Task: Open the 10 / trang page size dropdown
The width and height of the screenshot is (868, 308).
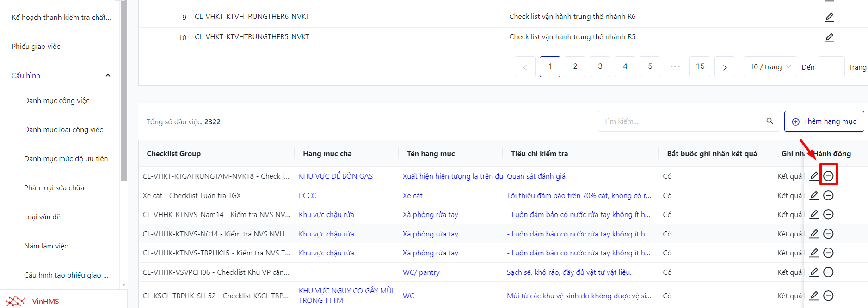Action: click(770, 67)
